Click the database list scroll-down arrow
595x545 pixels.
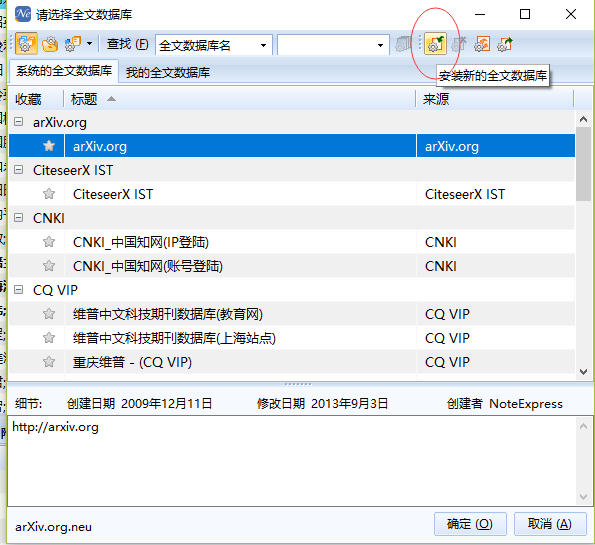(584, 372)
